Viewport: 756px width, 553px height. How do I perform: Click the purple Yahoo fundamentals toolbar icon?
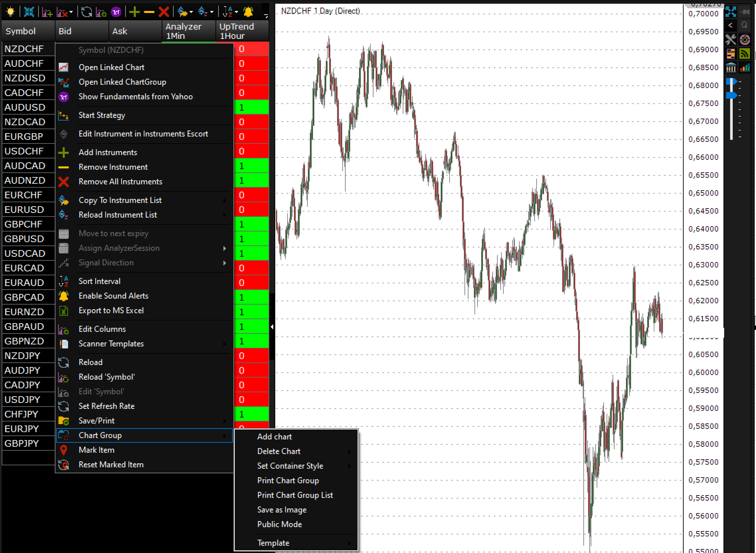[x=116, y=12]
